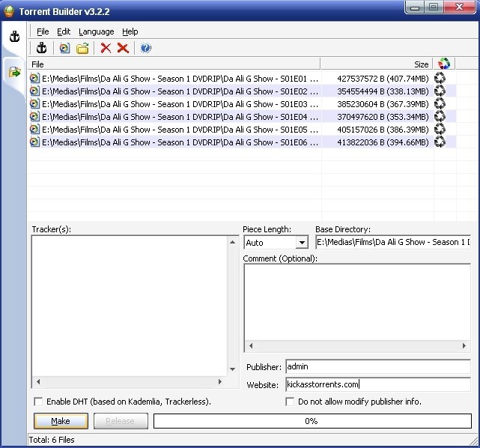Click the 0% progress bar
The width and height of the screenshot is (480, 448).
(x=312, y=421)
